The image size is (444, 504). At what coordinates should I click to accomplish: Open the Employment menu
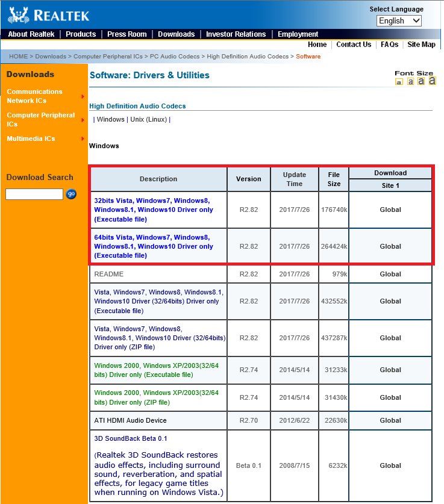coord(298,34)
